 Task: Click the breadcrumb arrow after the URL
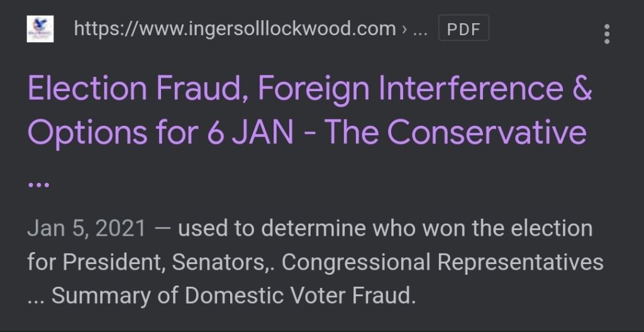403,29
